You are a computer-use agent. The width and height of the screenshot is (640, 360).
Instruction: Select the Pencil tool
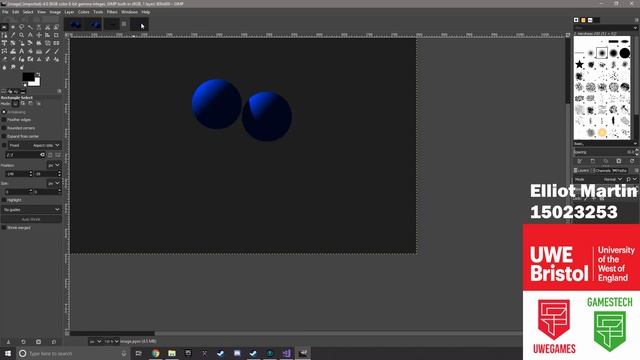48,51
